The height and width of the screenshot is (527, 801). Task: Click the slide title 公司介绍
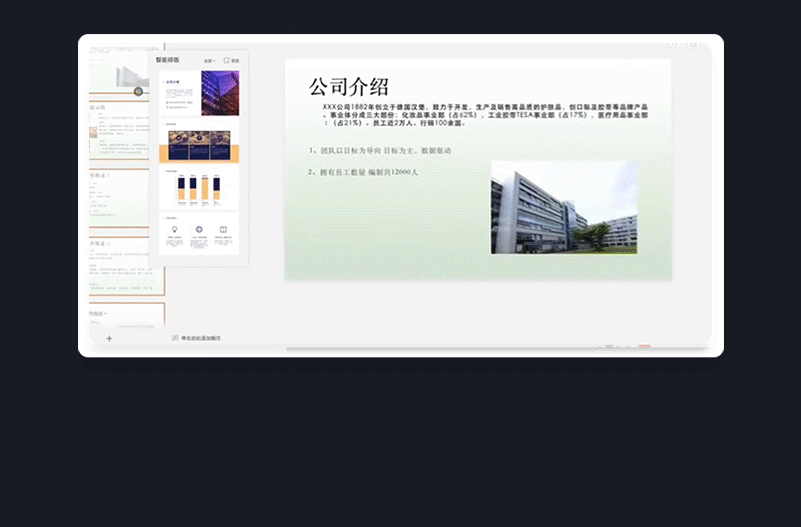349,87
